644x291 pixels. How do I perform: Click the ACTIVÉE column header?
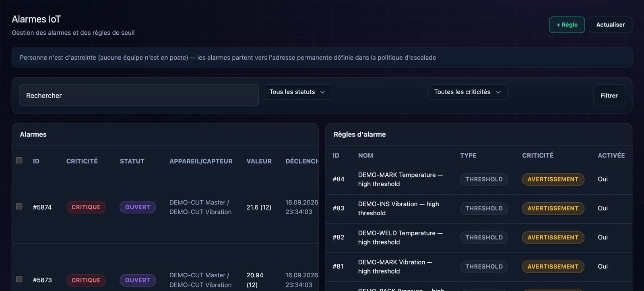pyautogui.click(x=611, y=156)
